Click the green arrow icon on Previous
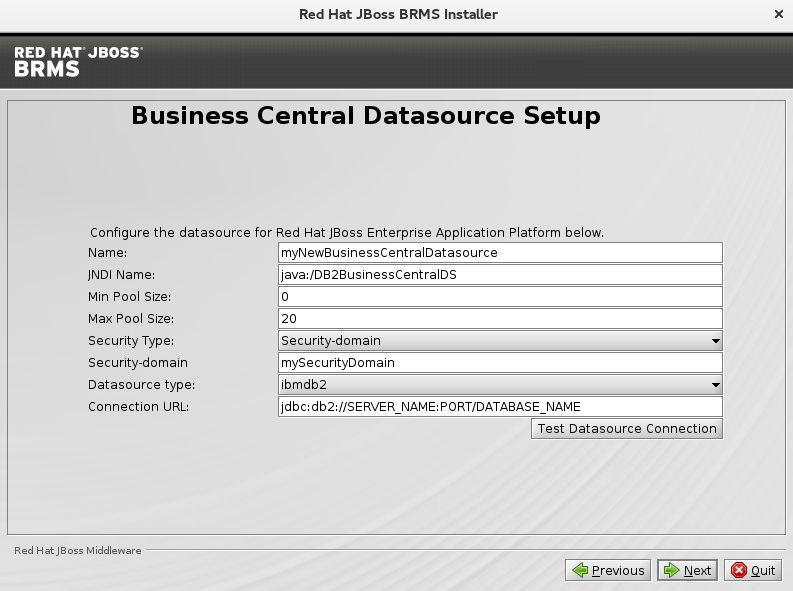The height and width of the screenshot is (591, 793). [580, 570]
